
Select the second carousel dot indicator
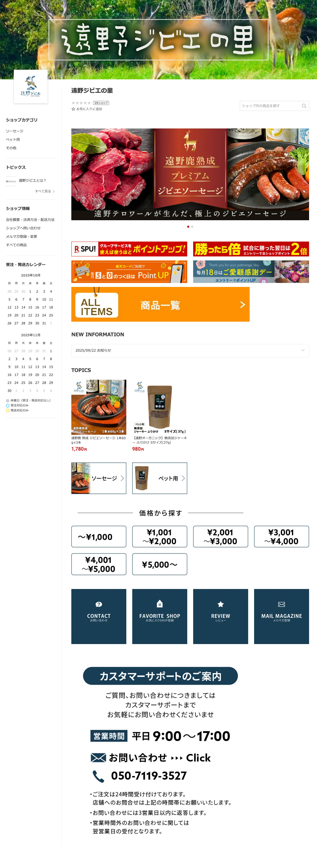[x=192, y=227]
